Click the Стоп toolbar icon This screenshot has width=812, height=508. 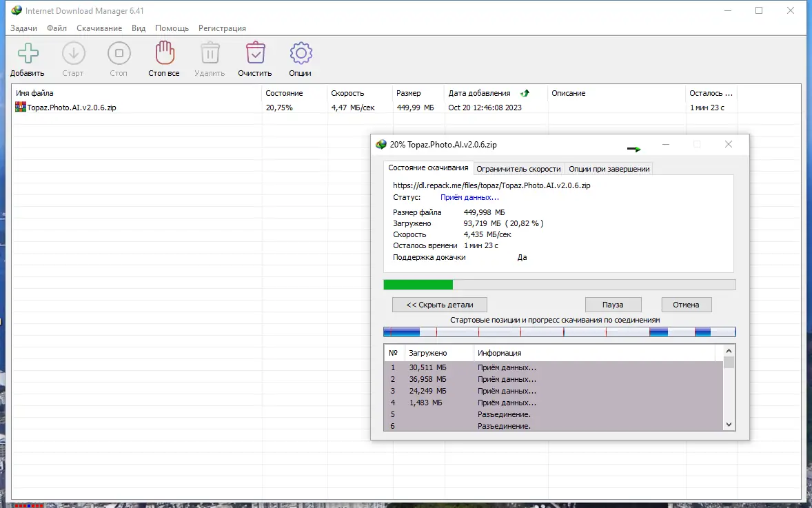point(119,53)
